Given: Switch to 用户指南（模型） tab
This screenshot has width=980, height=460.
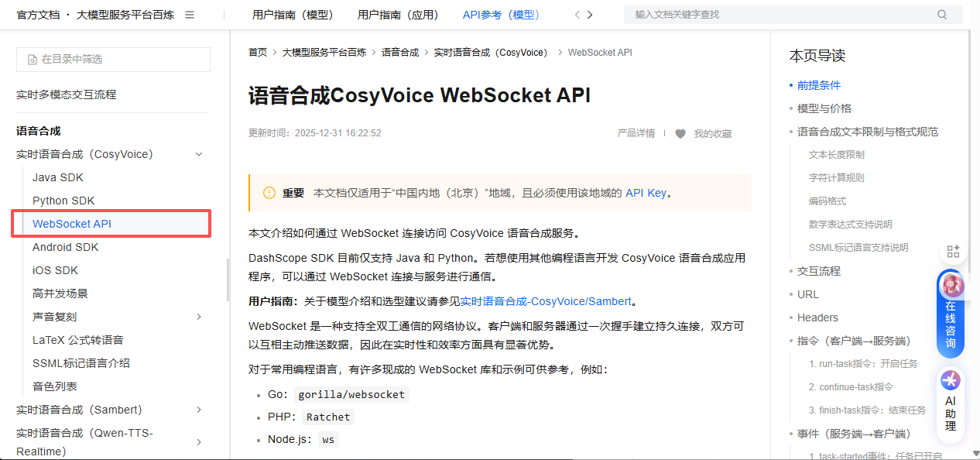Looking at the screenshot, I should coord(292,15).
